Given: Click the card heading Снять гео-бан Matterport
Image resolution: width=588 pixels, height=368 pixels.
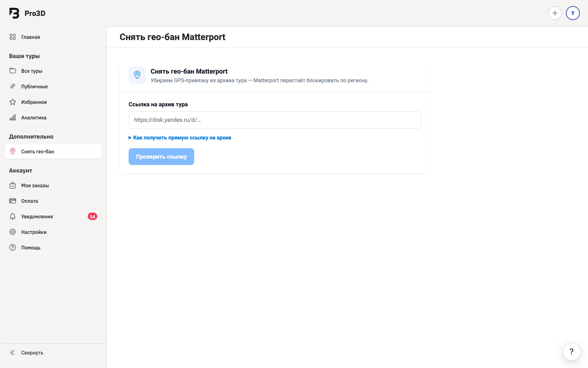Looking at the screenshot, I should click(189, 71).
